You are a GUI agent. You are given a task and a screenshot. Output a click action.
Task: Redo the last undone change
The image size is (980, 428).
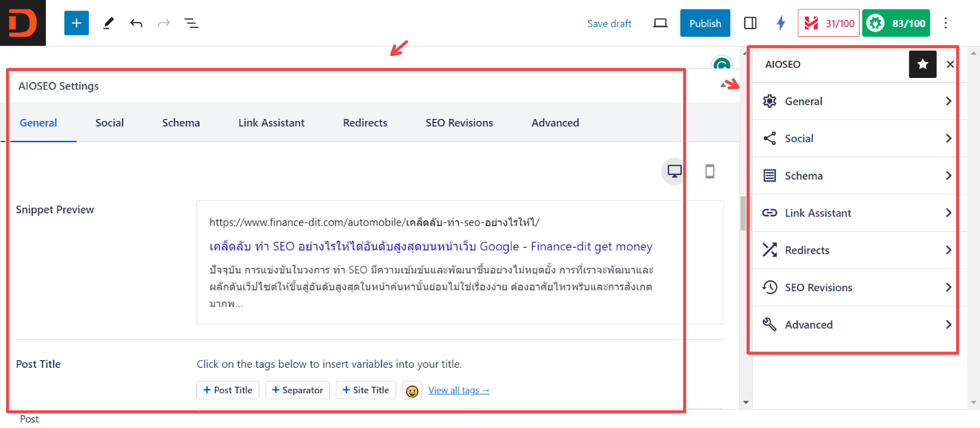click(x=164, y=23)
